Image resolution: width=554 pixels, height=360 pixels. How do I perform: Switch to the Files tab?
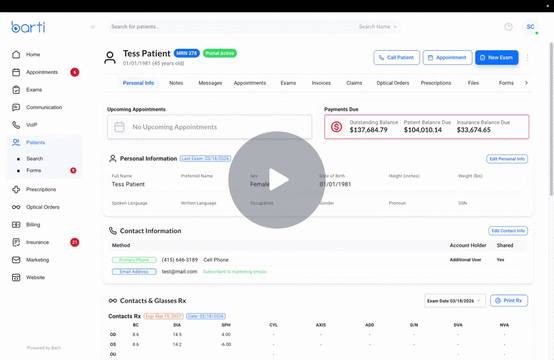473,83
